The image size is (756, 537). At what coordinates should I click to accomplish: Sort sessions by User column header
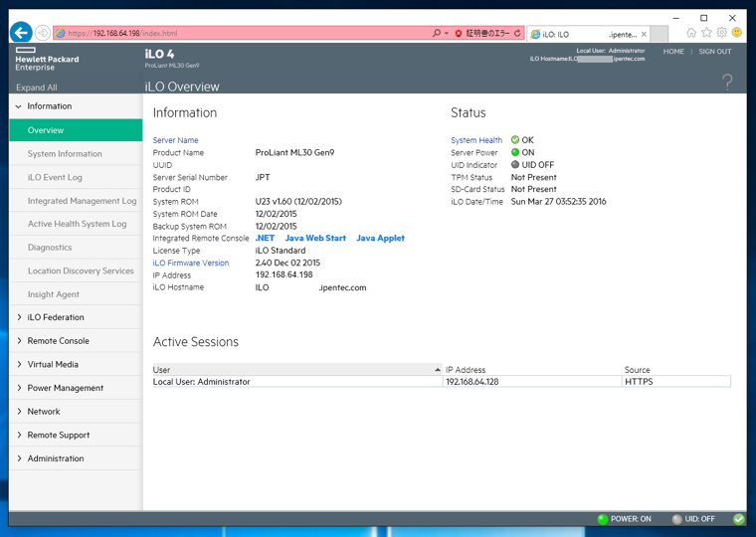(297, 370)
